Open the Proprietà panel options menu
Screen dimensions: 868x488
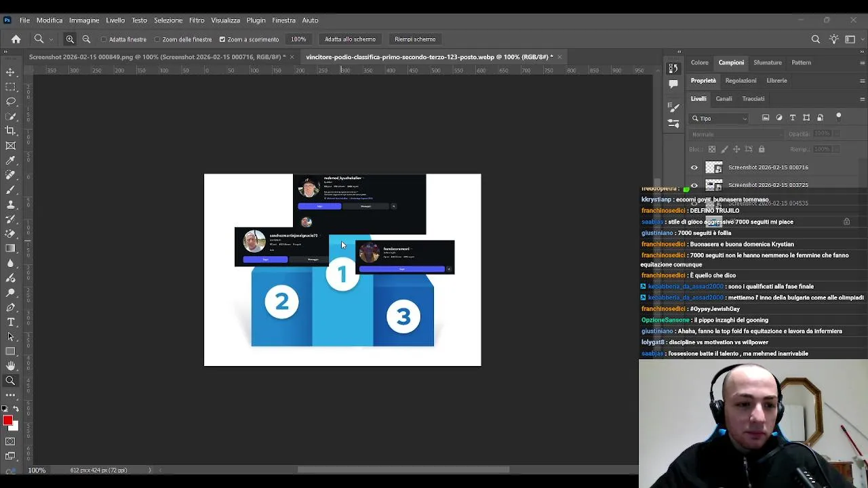862,81
